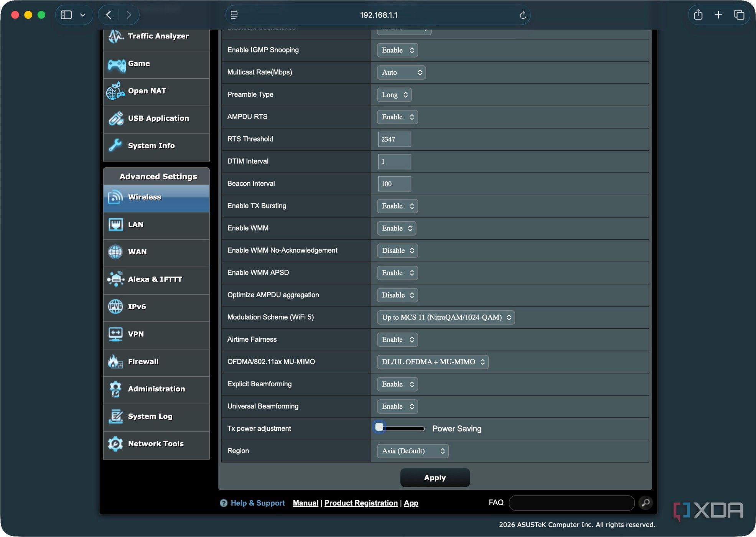Reload the page in Safari
The width and height of the screenshot is (756, 537).
click(x=522, y=15)
